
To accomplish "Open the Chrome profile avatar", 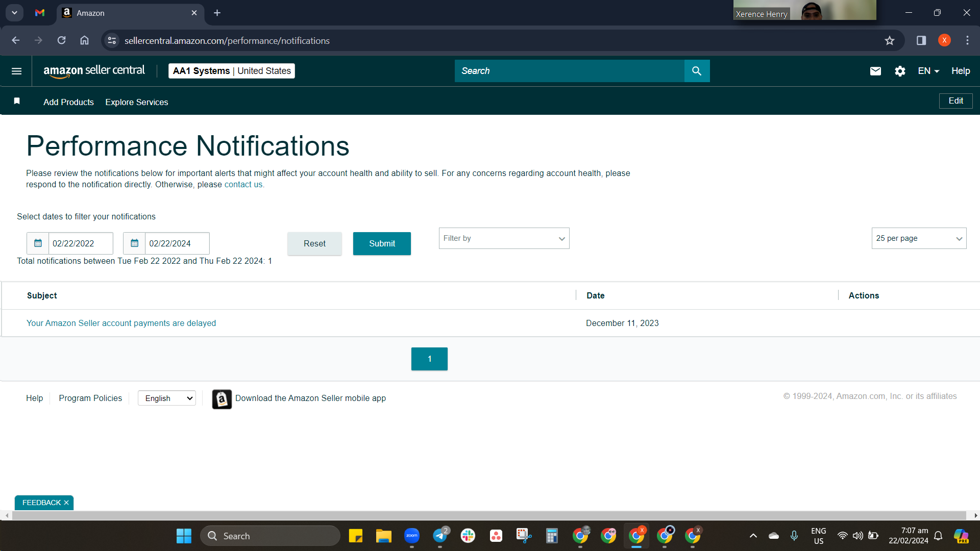I will pos(944,40).
